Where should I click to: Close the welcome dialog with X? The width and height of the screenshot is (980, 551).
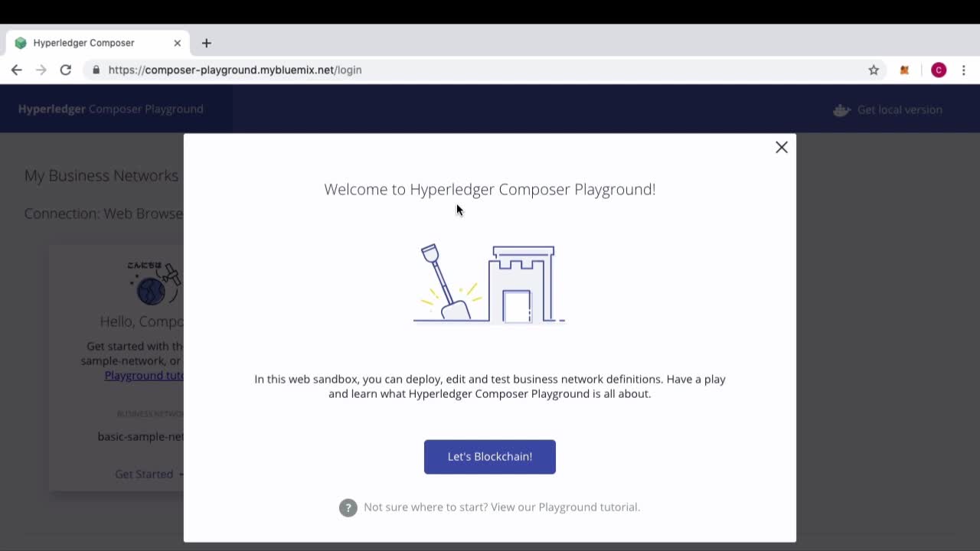pos(782,147)
